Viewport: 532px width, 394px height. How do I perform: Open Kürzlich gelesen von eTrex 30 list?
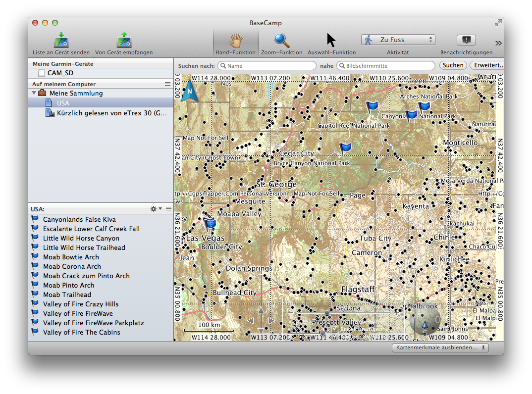[101, 113]
